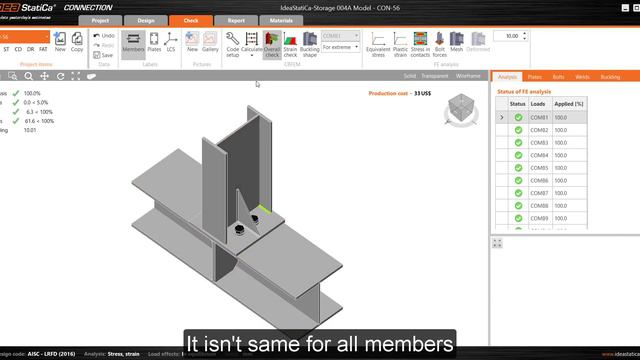Display the FE Mesh
The image size is (640, 360).
456,42
